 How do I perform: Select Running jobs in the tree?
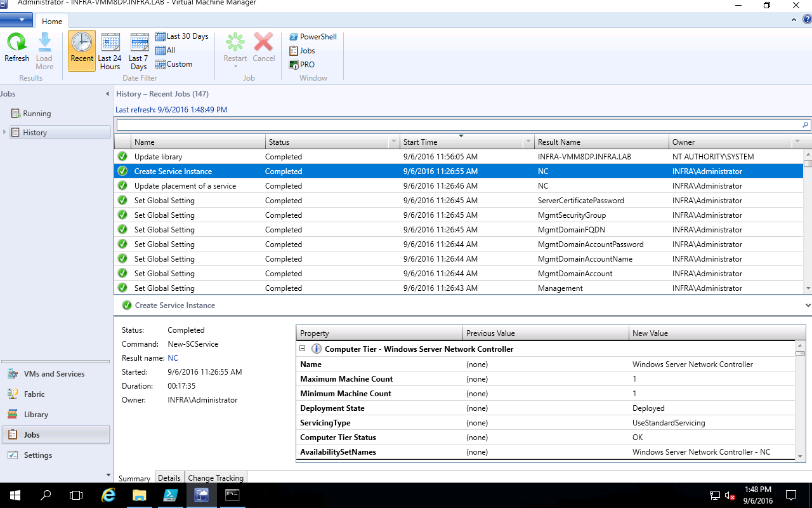coord(37,114)
